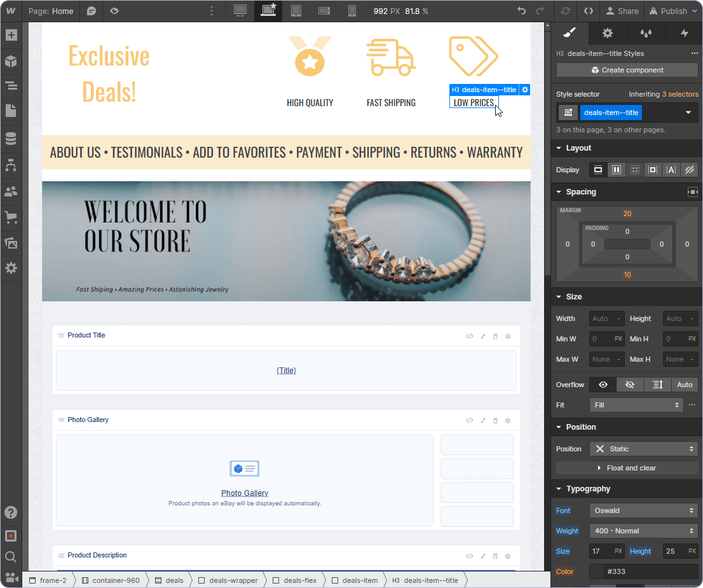Viewport: 703px width, 588px height.
Task: Switch to the Interactions lightning tab
Action: [x=684, y=33]
